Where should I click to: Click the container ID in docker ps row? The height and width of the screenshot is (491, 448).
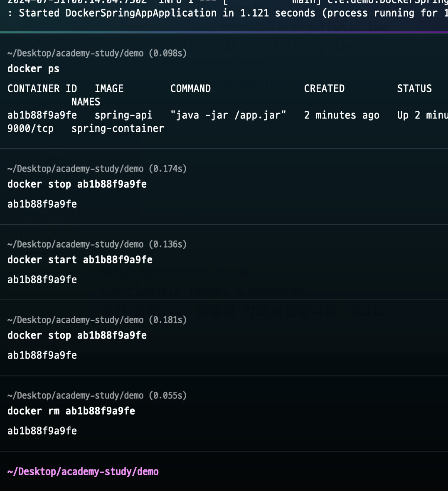42,115
